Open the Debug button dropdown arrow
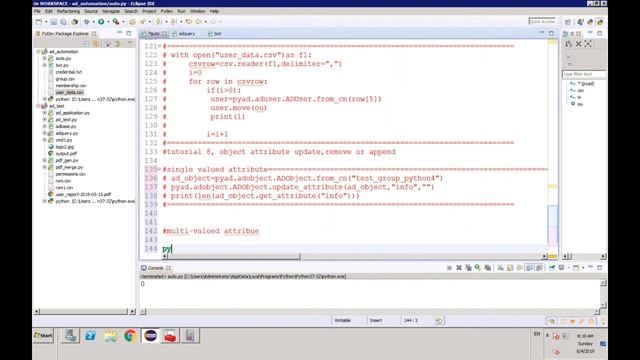 tap(93, 22)
